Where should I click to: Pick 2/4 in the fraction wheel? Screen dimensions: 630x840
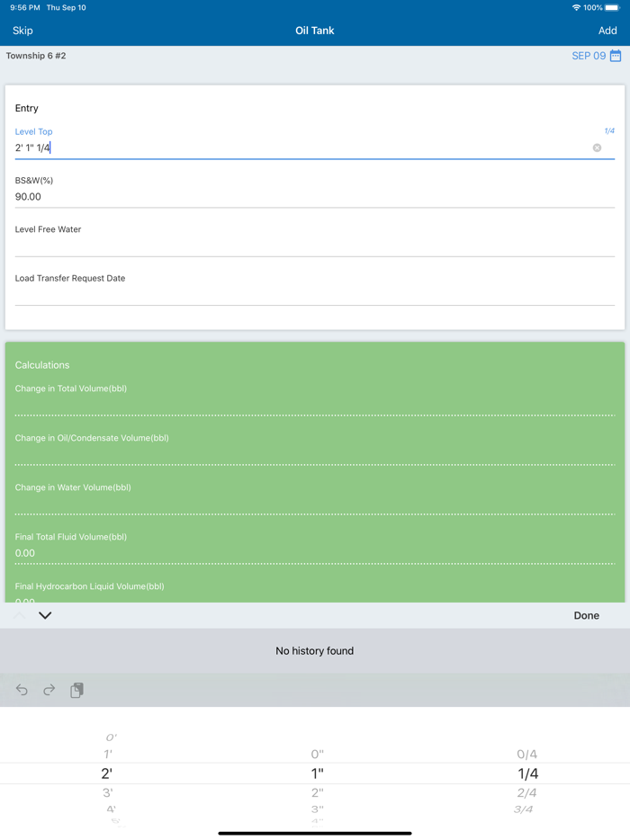(527, 792)
